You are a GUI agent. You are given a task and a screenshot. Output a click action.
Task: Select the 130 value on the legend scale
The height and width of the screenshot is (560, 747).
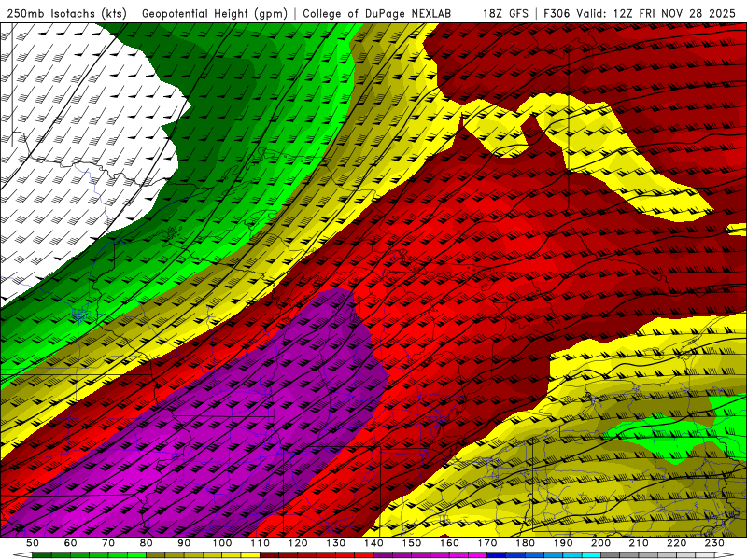pos(336,543)
